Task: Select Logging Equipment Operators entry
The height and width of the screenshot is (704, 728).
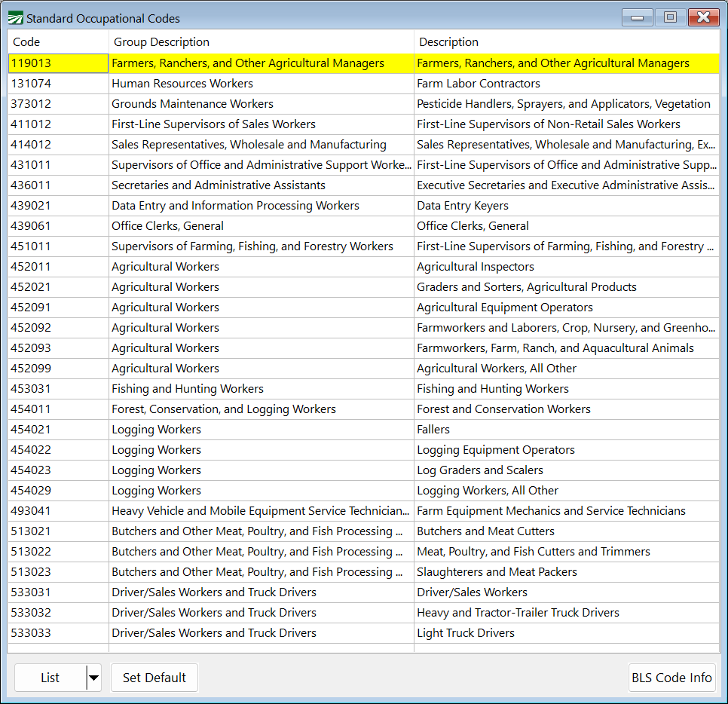Action: click(495, 450)
